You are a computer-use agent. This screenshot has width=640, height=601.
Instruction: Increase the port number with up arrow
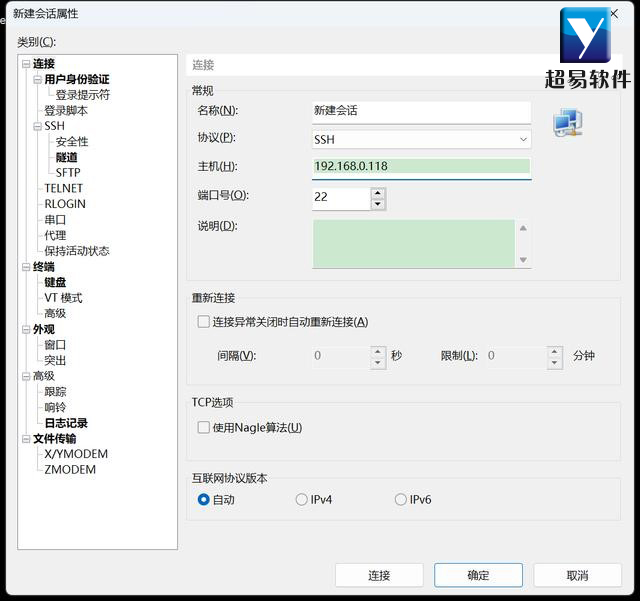point(378,193)
